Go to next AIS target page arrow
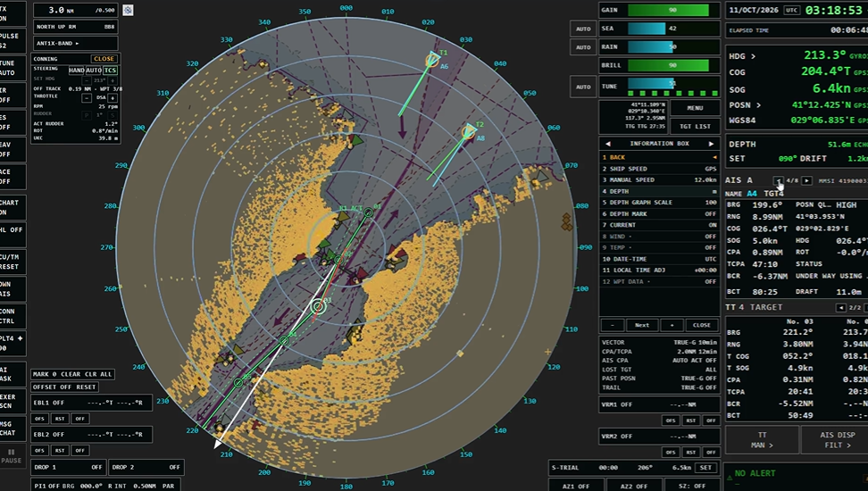Image resolution: width=868 pixels, height=491 pixels. 807,181
